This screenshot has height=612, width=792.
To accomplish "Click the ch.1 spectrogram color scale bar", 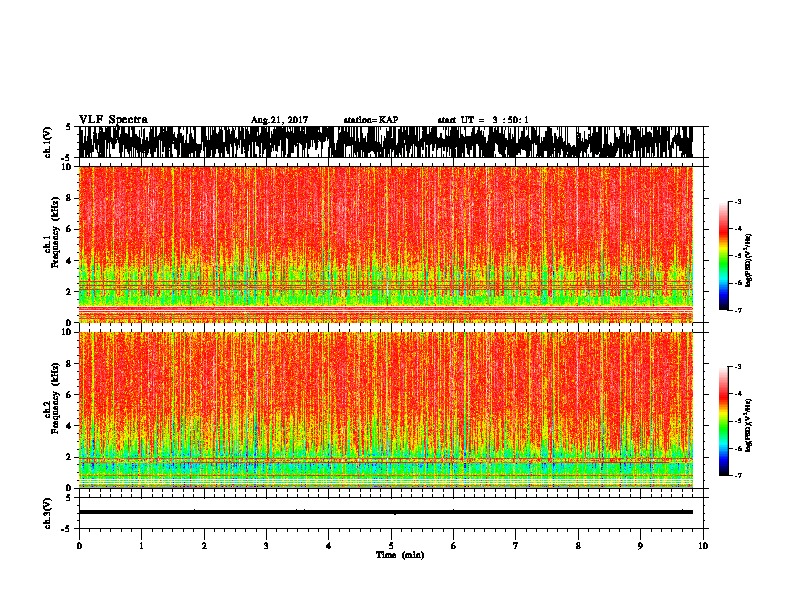I will [x=724, y=256].
